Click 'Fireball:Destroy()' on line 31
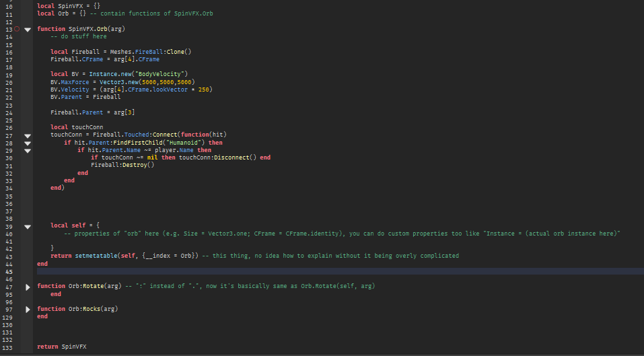This screenshot has height=356, width=644. click(122, 165)
